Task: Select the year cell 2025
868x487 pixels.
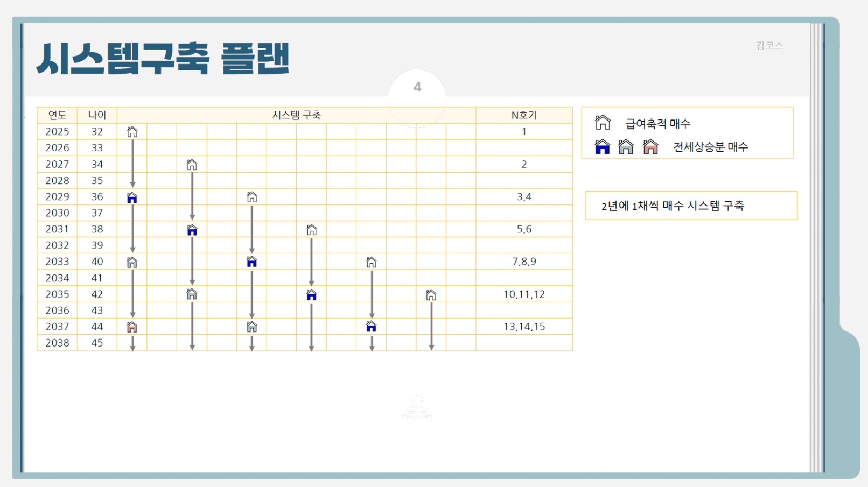Action: (57, 131)
